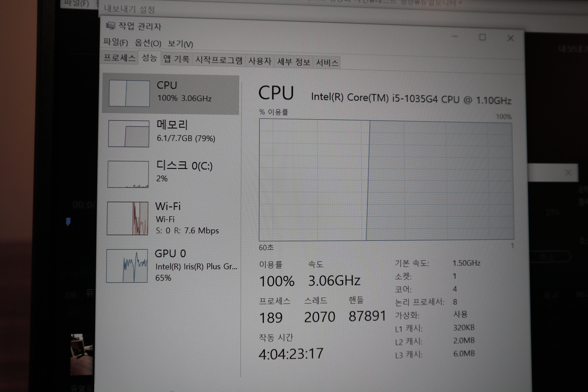Close the 작업 관리자 window
The height and width of the screenshot is (392, 588).
[511, 38]
